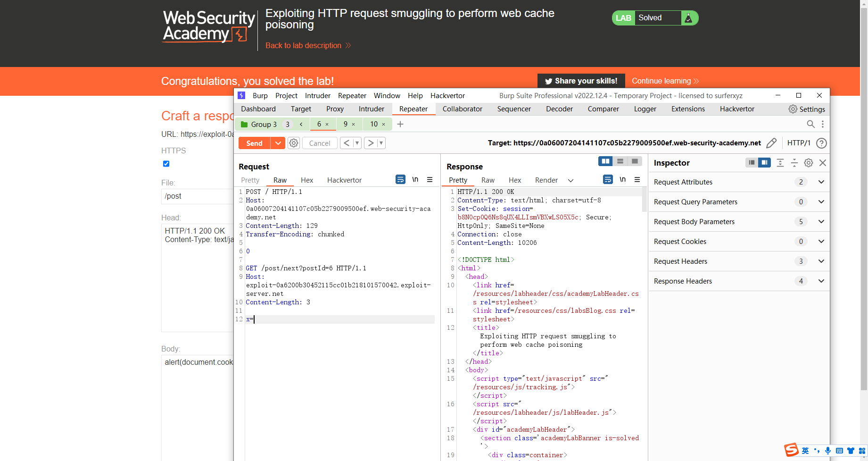Viewport: 868px width, 461px height.
Task: Close the Inspector panel
Action: (823, 163)
